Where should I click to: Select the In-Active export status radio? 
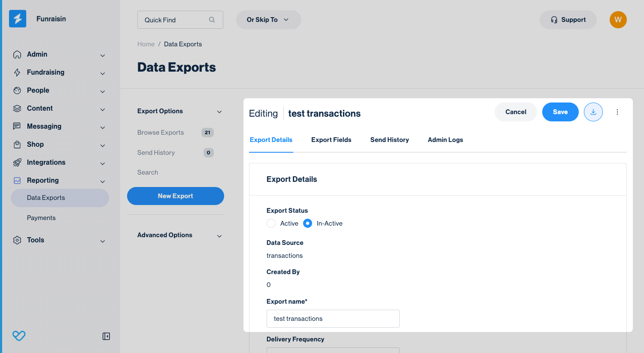[x=307, y=223]
